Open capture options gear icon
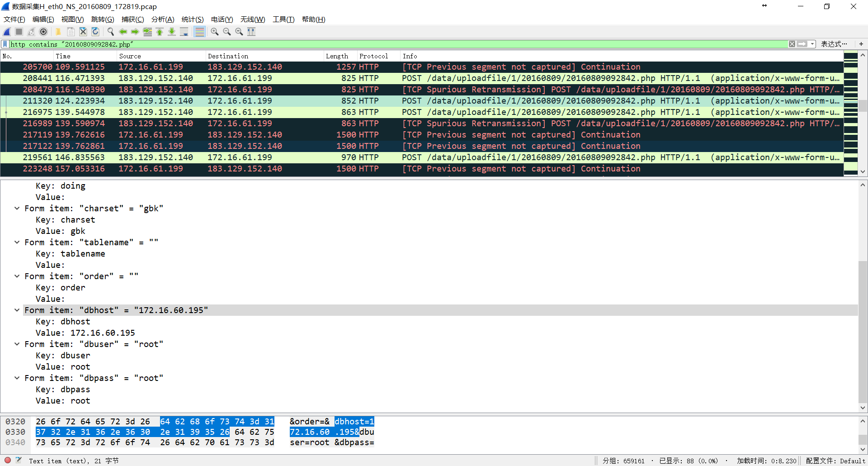Viewport: 868px width, 466px height. tap(43, 32)
